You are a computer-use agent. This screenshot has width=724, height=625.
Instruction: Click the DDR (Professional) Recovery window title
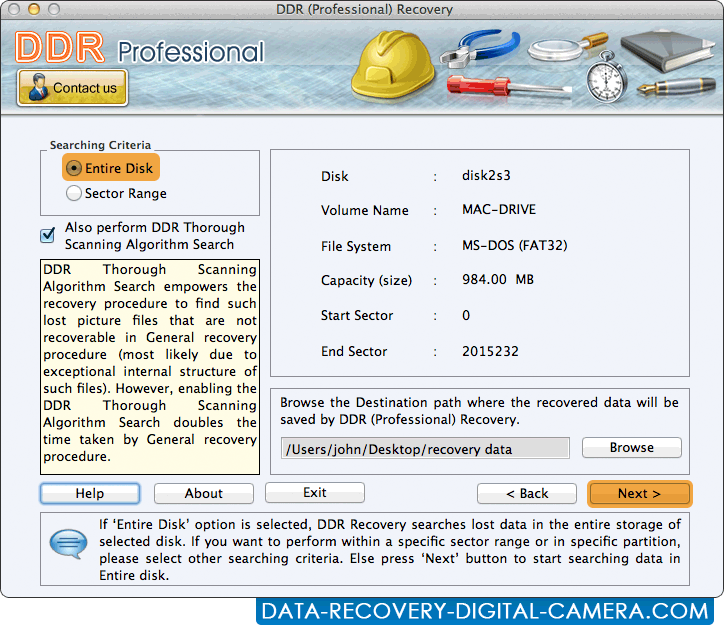[x=364, y=9]
